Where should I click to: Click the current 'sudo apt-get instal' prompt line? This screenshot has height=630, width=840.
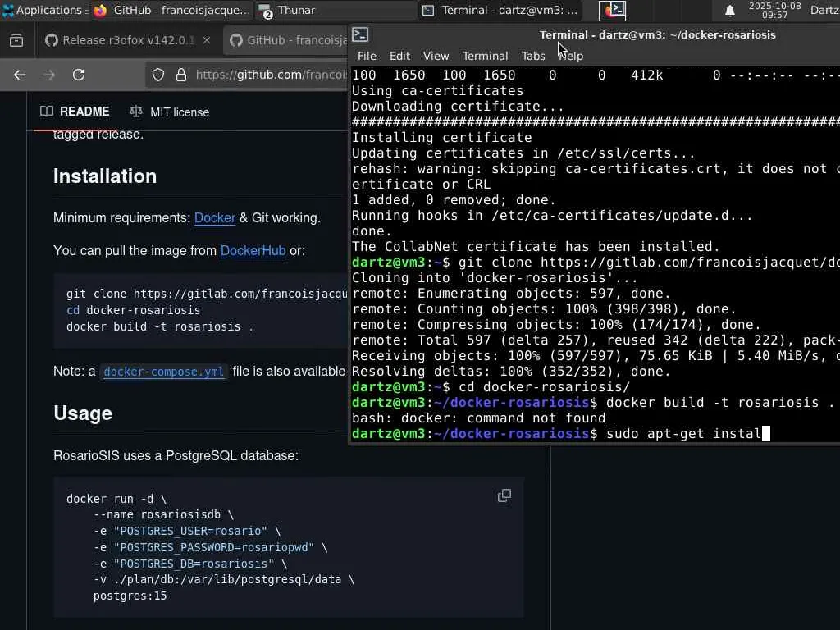tap(561, 433)
